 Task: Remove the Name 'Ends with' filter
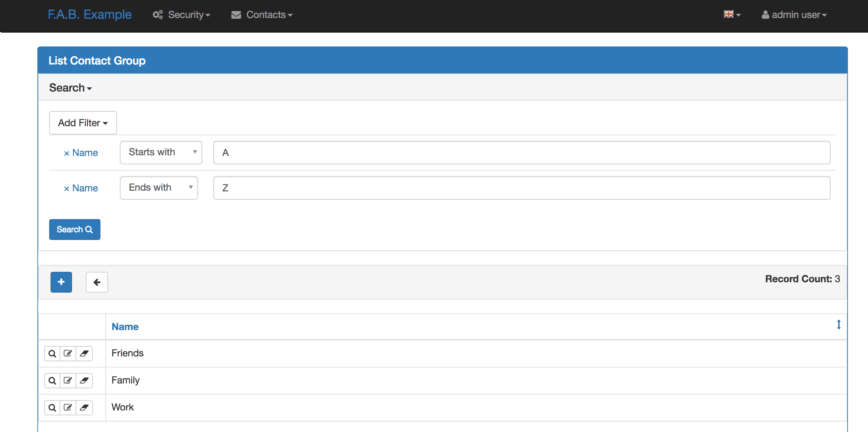coord(67,188)
